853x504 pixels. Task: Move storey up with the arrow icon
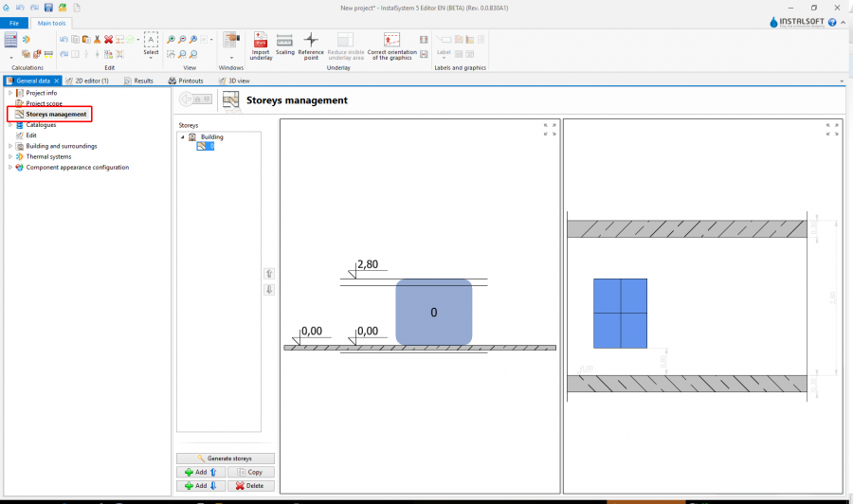(269, 274)
